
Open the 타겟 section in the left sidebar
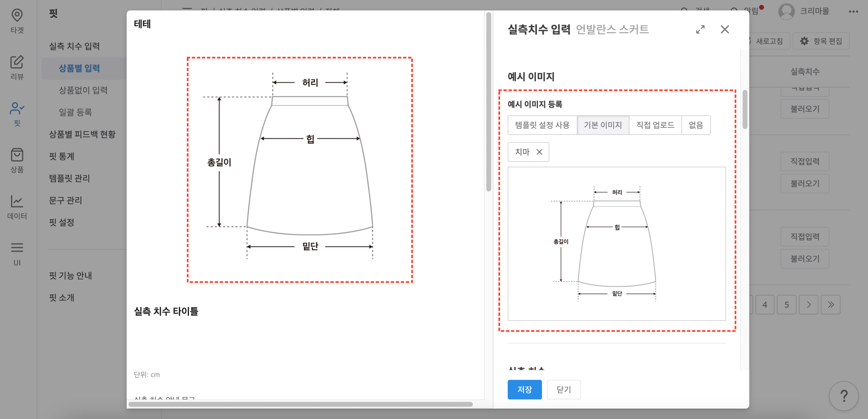[17, 21]
